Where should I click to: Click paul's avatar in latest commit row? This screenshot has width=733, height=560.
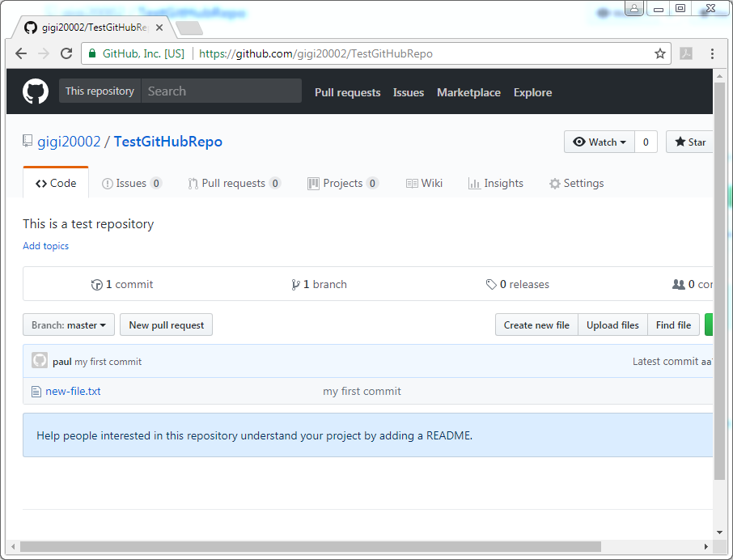[x=40, y=360]
